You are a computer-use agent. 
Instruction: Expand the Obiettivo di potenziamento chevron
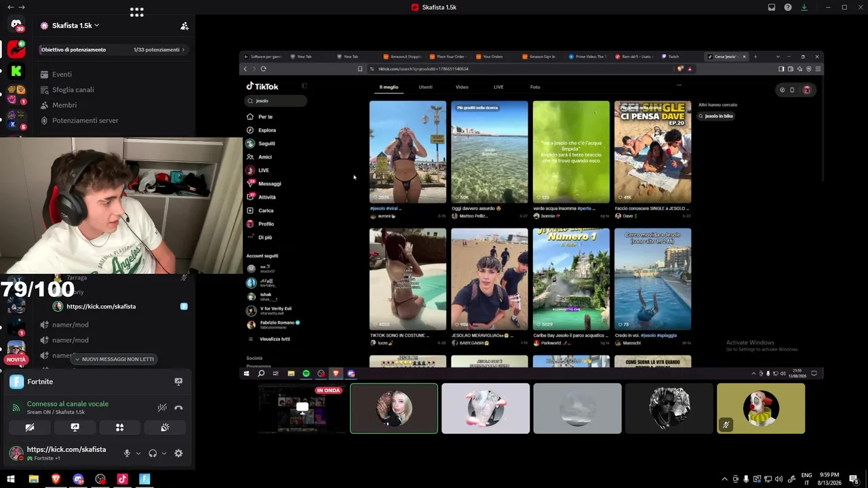click(183, 49)
